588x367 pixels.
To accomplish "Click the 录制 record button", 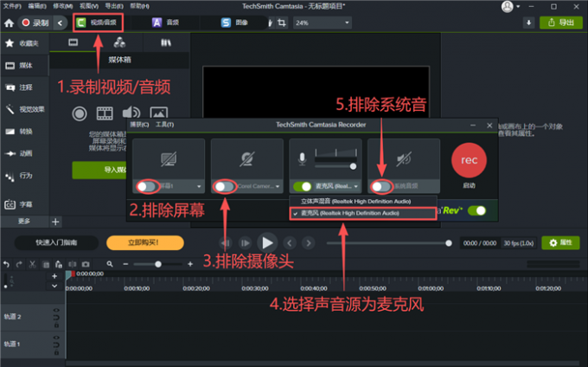I will tap(35, 23).
